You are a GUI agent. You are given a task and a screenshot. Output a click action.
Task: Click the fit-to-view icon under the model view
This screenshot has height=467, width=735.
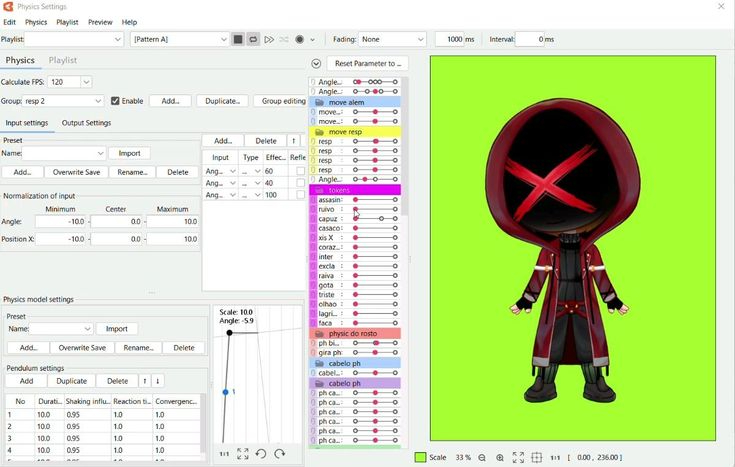point(518,458)
